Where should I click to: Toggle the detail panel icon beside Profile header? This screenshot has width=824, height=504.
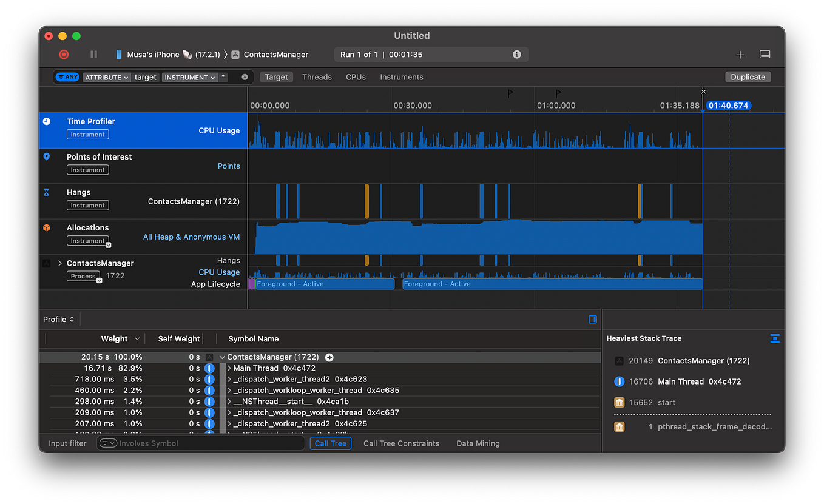[592, 319]
